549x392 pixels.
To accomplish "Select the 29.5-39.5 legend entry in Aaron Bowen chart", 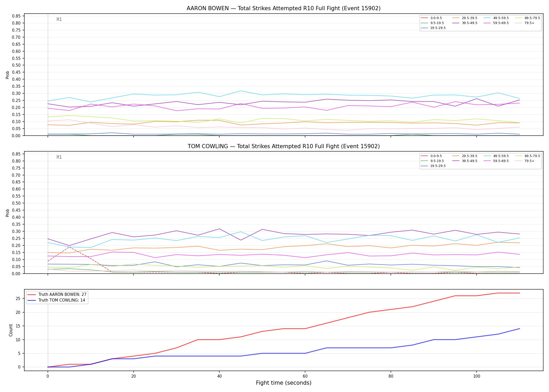I will coord(465,18).
